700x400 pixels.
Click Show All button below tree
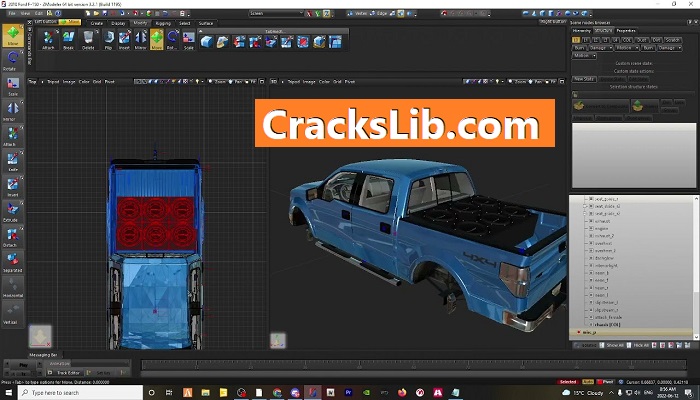(612, 345)
